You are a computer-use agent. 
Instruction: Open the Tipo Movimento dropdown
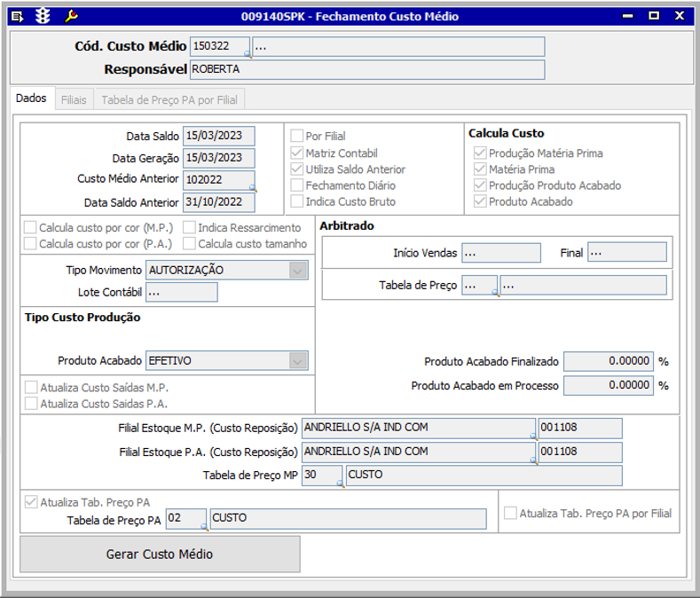298,271
